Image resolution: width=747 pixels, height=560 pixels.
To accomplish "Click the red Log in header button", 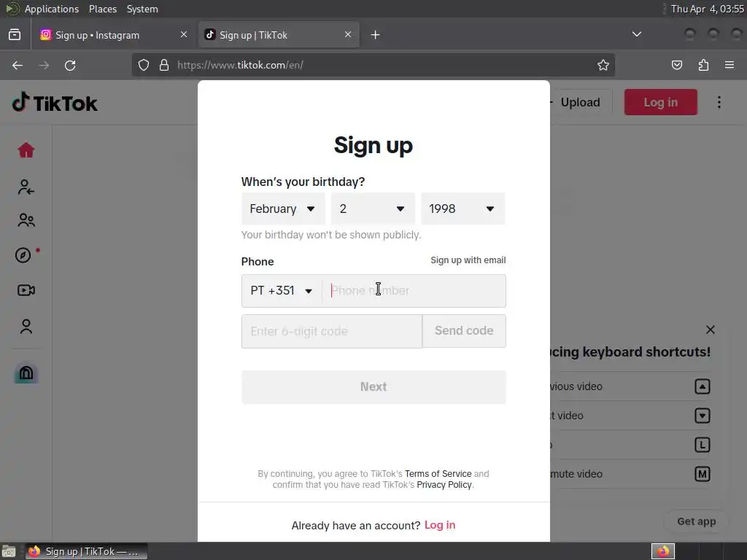I will (x=661, y=102).
